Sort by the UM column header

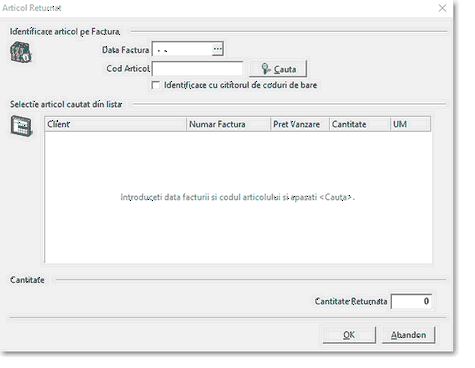pos(410,124)
